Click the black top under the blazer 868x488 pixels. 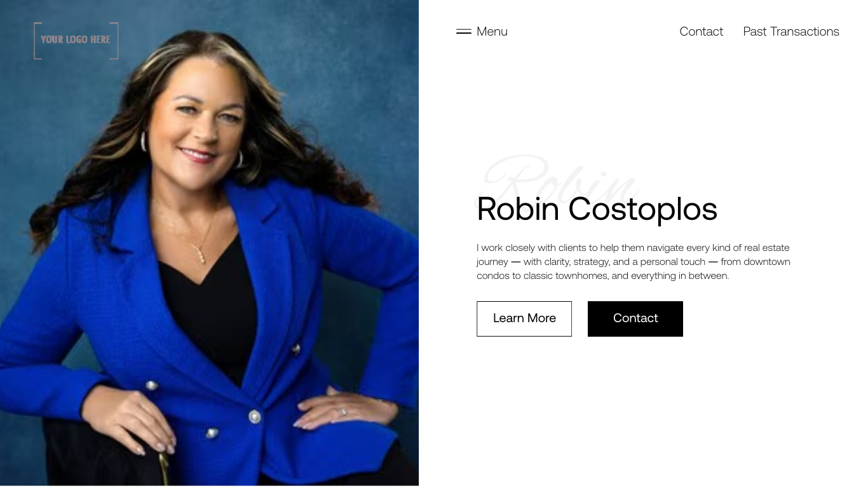[x=210, y=305]
